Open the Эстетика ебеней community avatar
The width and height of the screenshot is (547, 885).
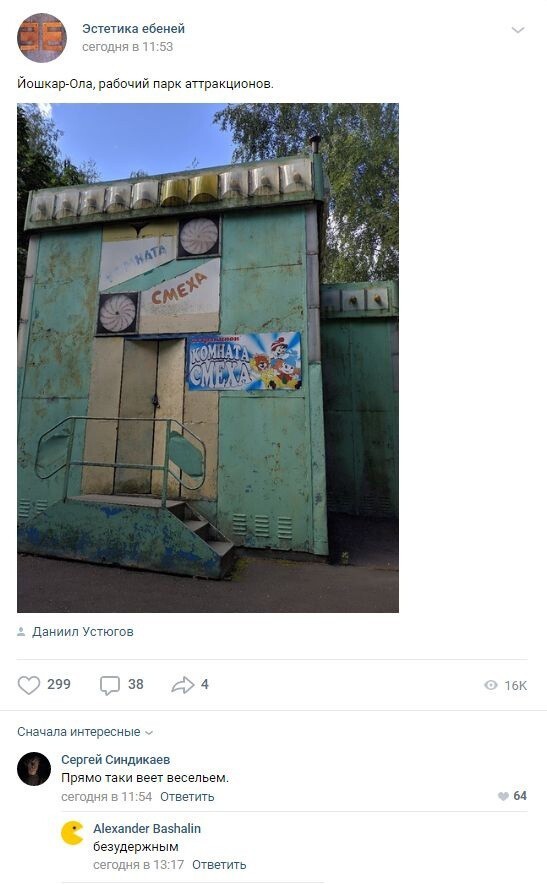42,38
